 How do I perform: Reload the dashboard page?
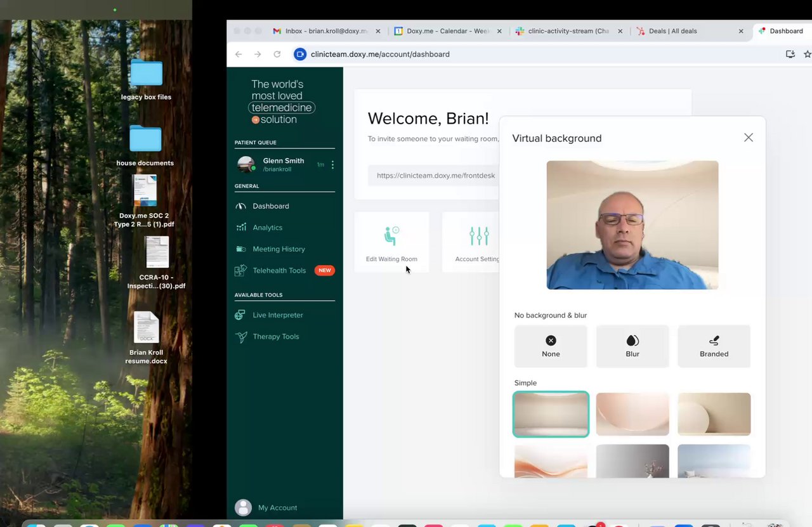pyautogui.click(x=277, y=55)
